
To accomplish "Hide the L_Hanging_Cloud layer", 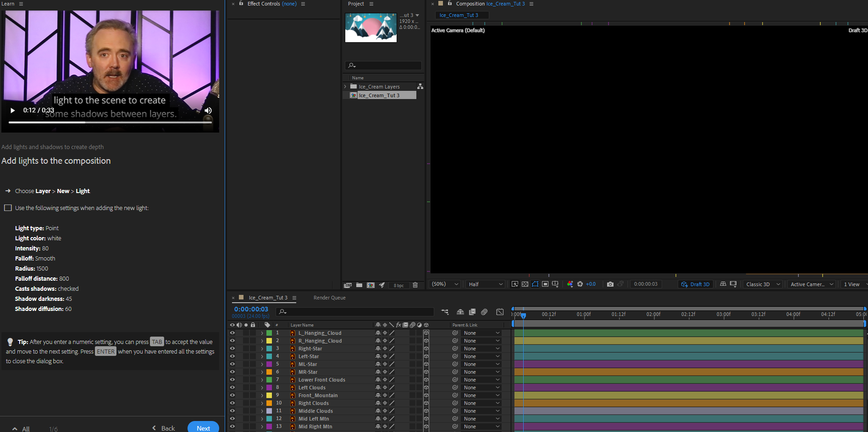I will click(x=232, y=332).
